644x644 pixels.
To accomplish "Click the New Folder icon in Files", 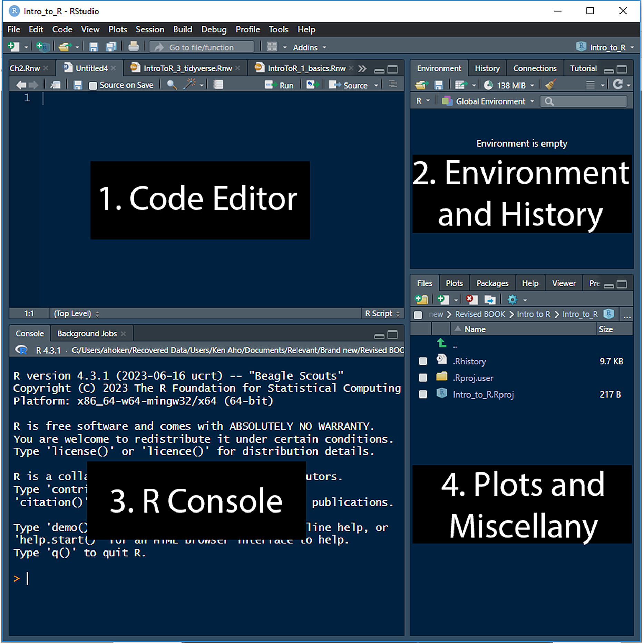I will 421,300.
